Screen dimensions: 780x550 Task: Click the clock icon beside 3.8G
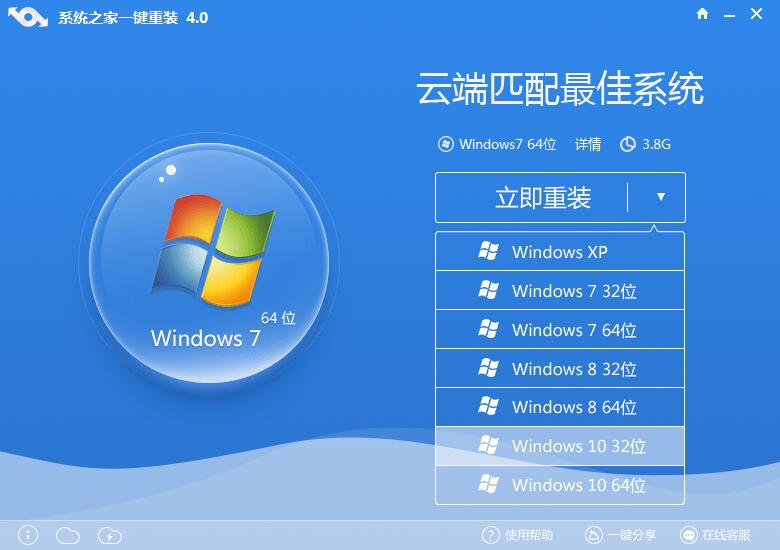click(628, 144)
